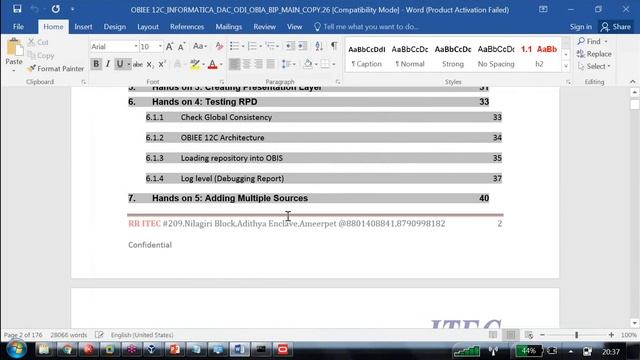Toggle Show/Hide paragraph marks
The image size is (640, 360).
click(334, 46)
